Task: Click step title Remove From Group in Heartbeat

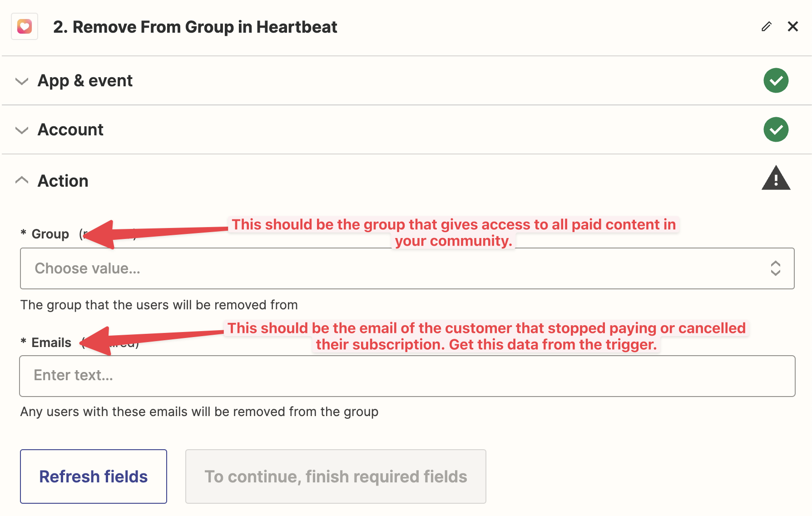Action: (x=195, y=27)
